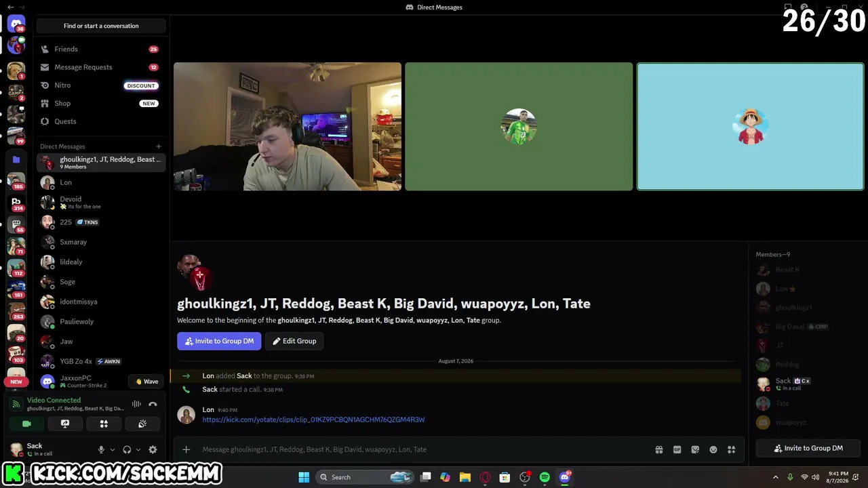Open User Settings gear

[x=153, y=449]
